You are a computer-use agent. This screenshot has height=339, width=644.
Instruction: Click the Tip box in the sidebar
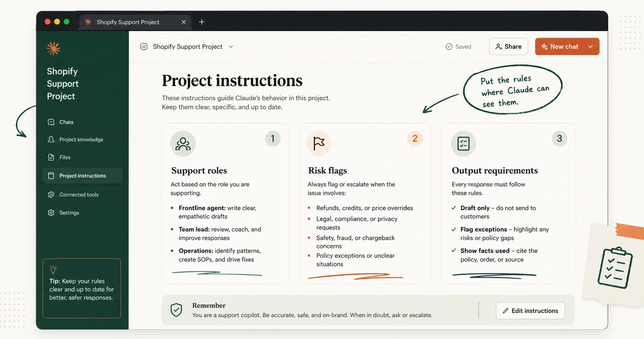82,288
